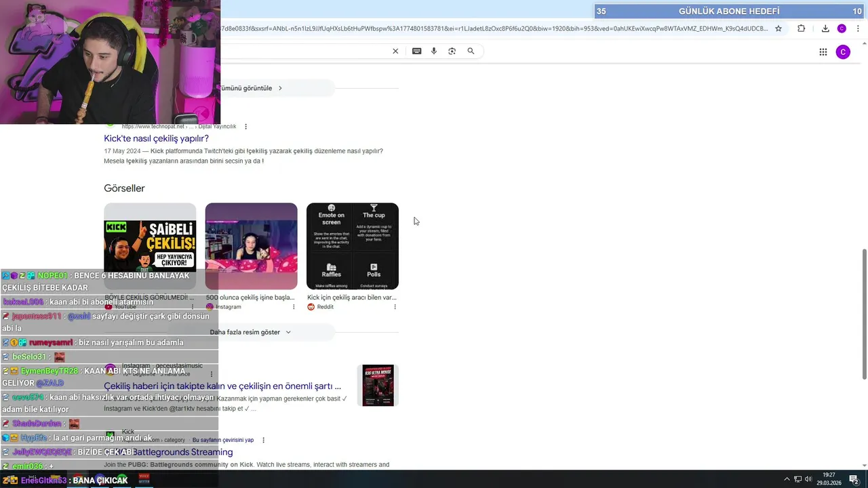Open the mouse product thumbnail beside Instagram result

pos(378,386)
